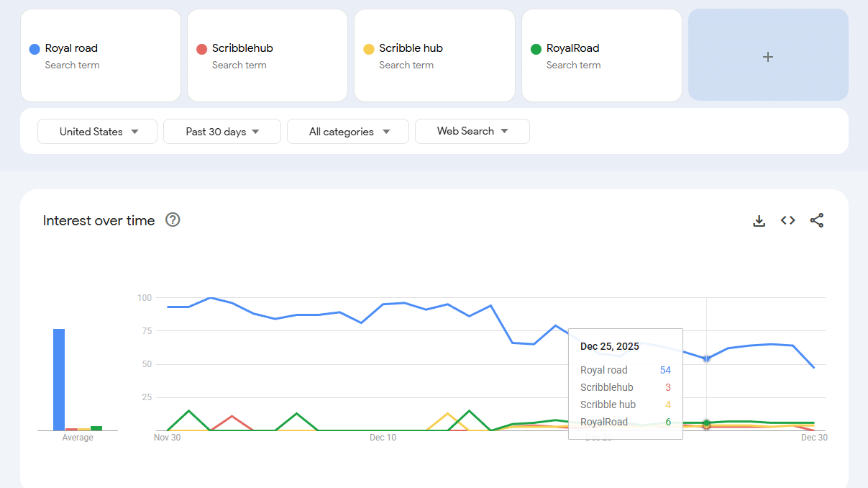Expand the All categories dropdown
Screen dimensions: 868x488
348,132
